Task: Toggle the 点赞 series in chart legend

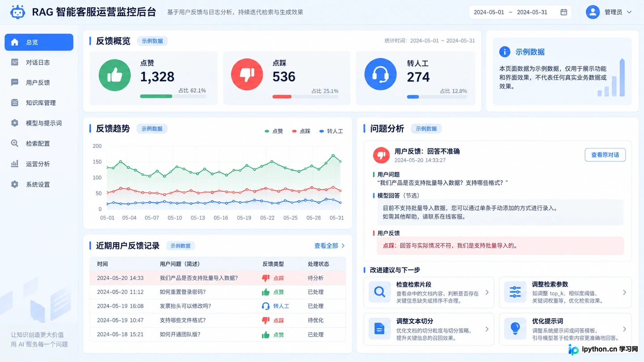Action: point(274,131)
